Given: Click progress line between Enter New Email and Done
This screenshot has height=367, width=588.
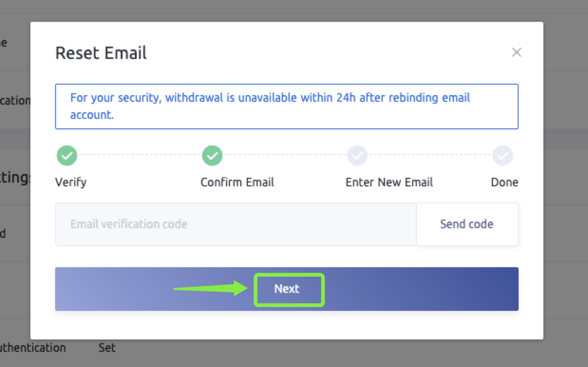Looking at the screenshot, I should pos(430,155).
